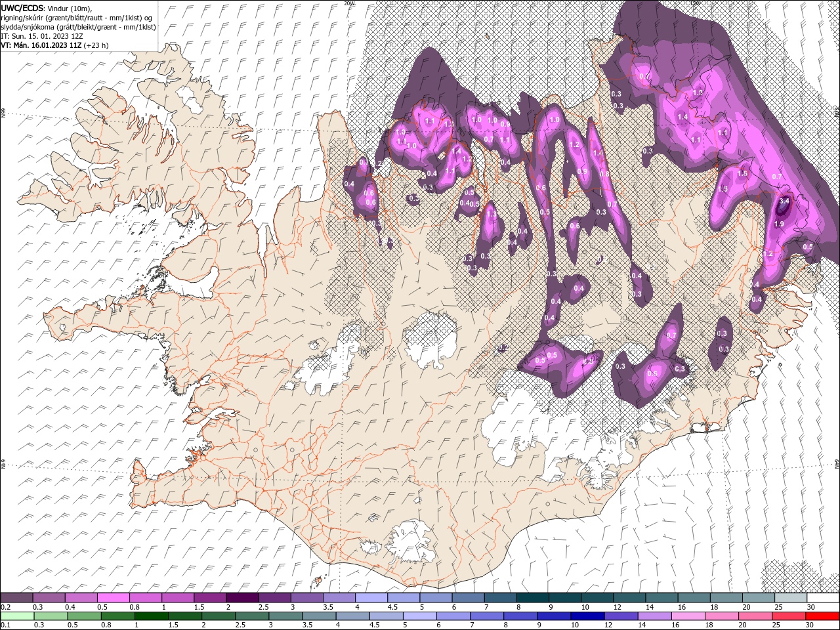Image resolution: width=840 pixels, height=630 pixels.
Task: Pick the bottom-row legend swatch between 1 and 1.5
Action: pyautogui.click(x=152, y=616)
